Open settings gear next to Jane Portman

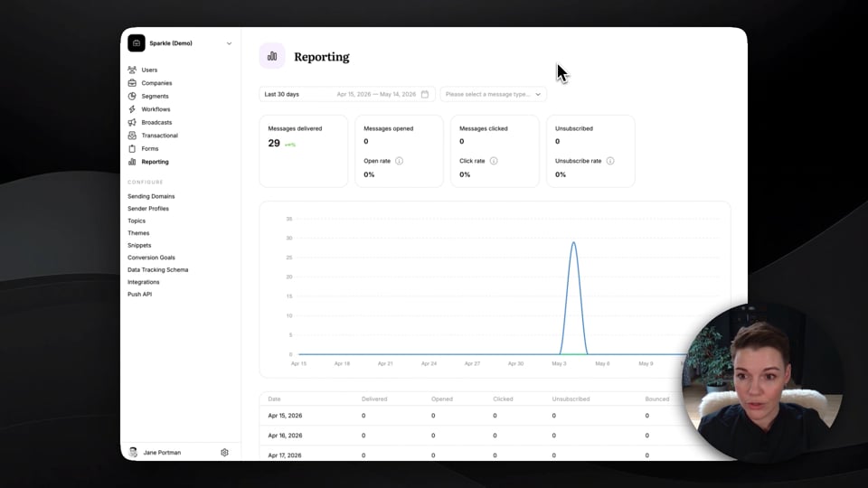pyautogui.click(x=224, y=452)
